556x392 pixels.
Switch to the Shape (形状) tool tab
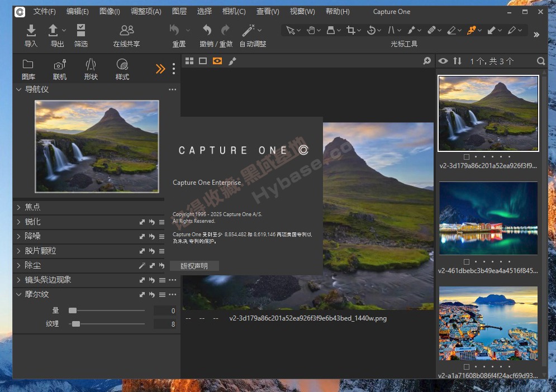(x=91, y=69)
